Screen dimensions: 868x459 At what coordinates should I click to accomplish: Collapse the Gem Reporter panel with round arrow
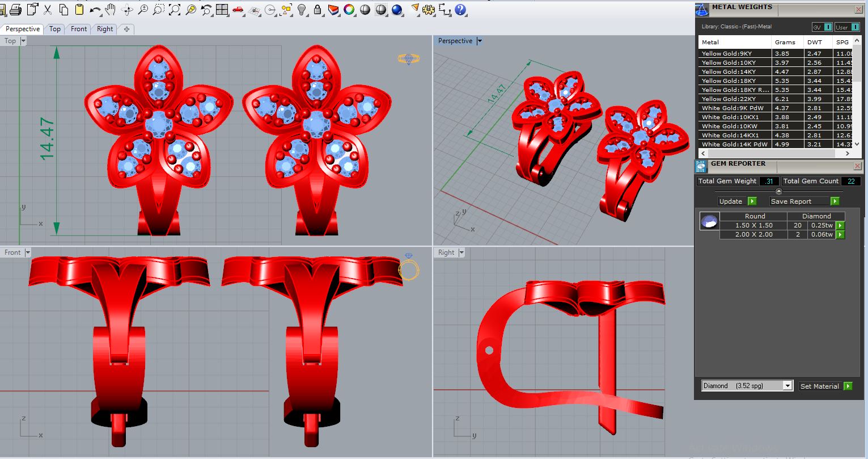click(x=778, y=191)
